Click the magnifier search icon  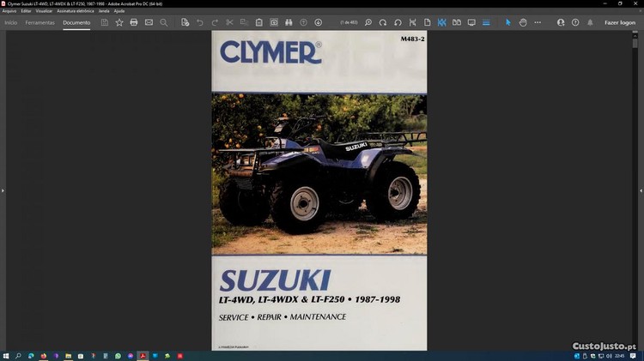(x=164, y=22)
